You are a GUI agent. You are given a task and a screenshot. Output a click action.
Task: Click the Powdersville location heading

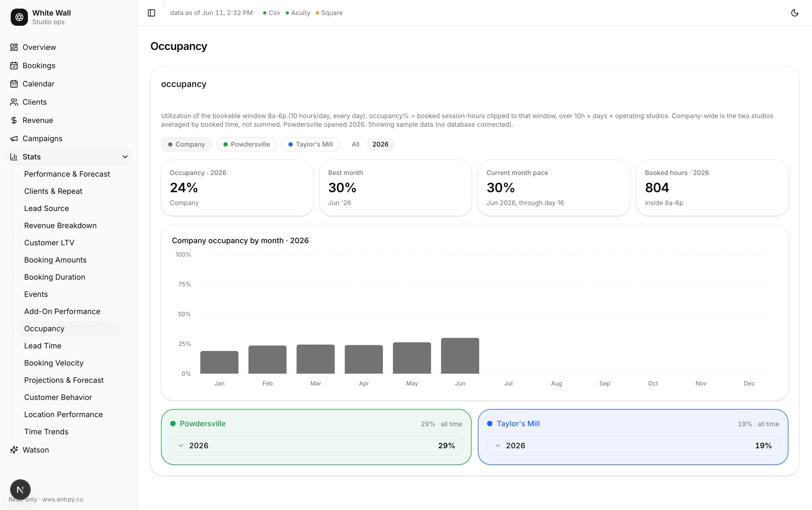(202, 424)
